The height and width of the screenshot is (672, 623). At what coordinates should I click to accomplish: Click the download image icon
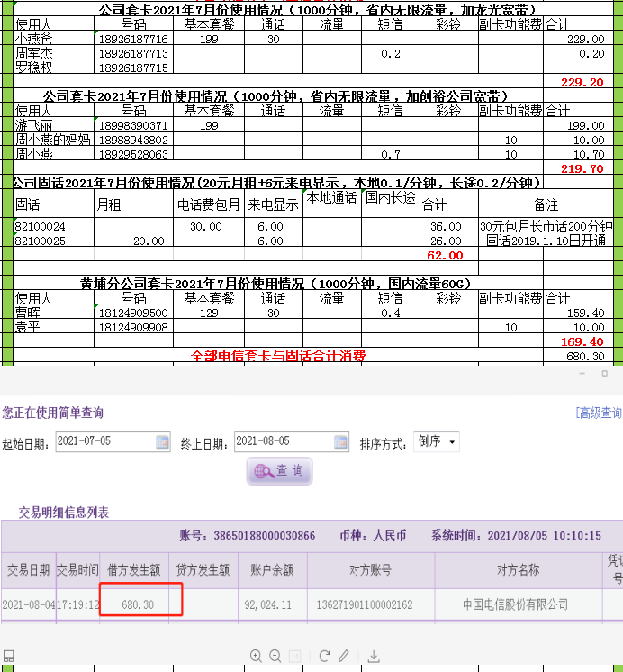click(x=374, y=657)
